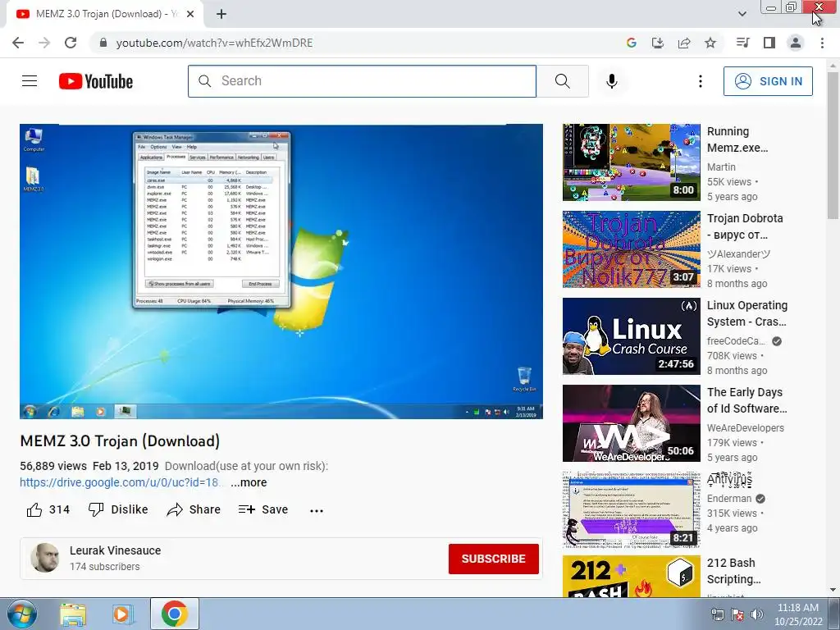
Task: Open media controls in Chrome toolbar
Action: coord(742,43)
